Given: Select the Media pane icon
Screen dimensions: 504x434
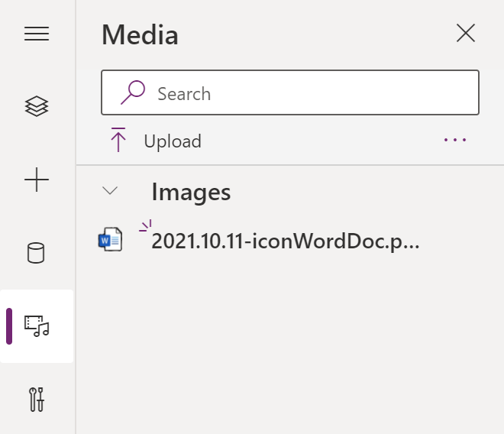Looking at the screenshot, I should coord(37,325).
